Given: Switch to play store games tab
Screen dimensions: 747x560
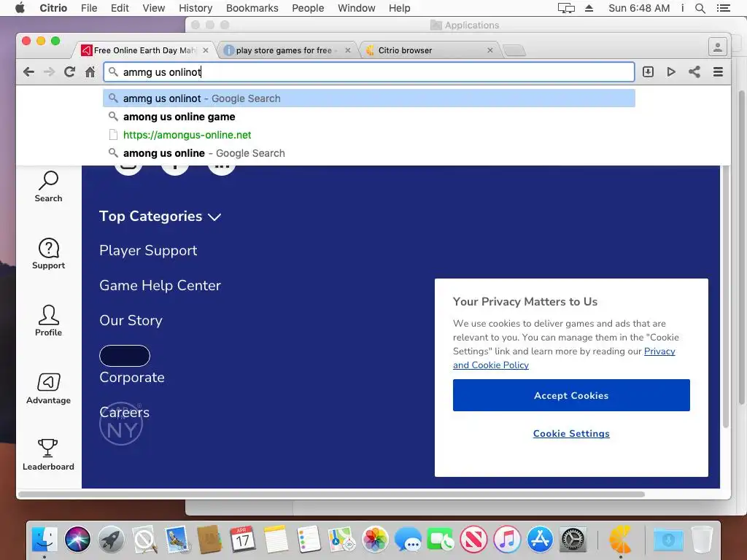Looking at the screenshot, I should (286, 50).
